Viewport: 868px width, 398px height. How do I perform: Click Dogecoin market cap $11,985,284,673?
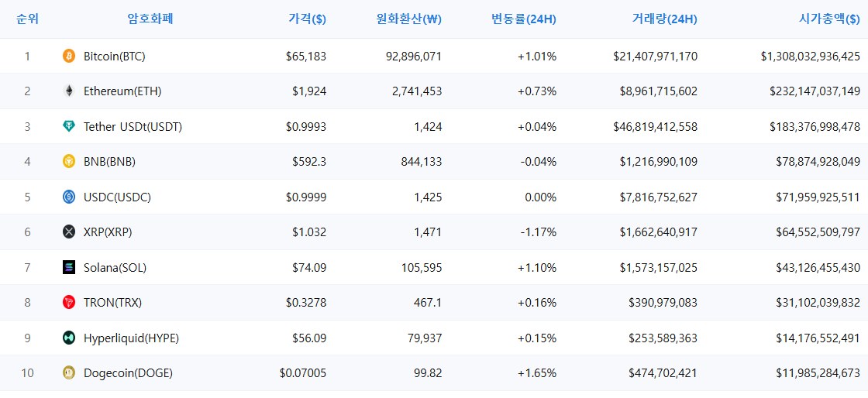coord(818,373)
